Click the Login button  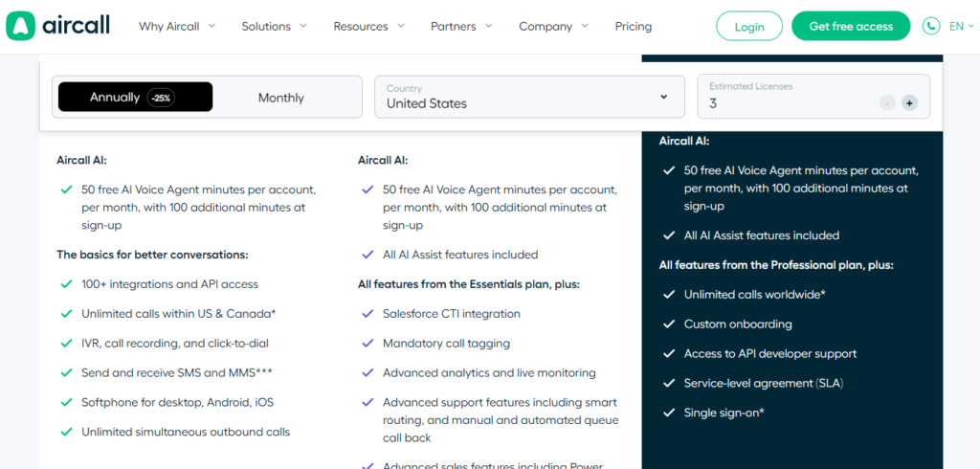point(748,27)
